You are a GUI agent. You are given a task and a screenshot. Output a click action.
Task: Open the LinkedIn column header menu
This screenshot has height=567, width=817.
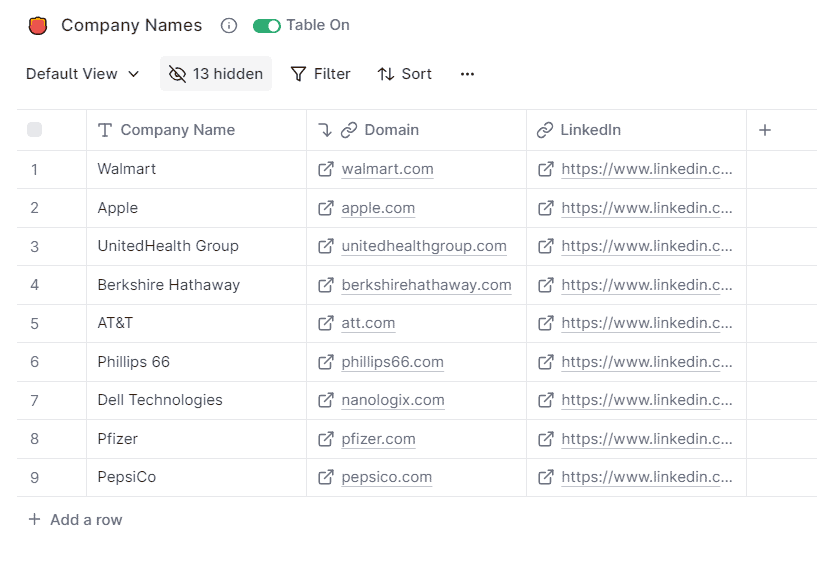[x=590, y=130]
